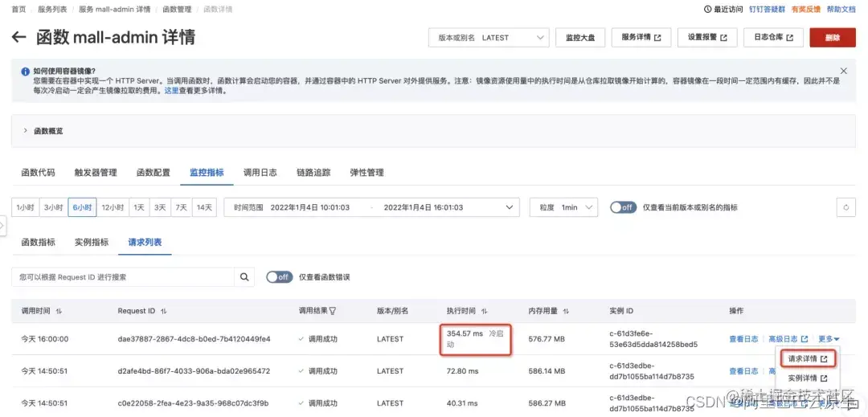This screenshot has width=868, height=417.
Task: Click the 监控大盘 button
Action: [x=579, y=38]
